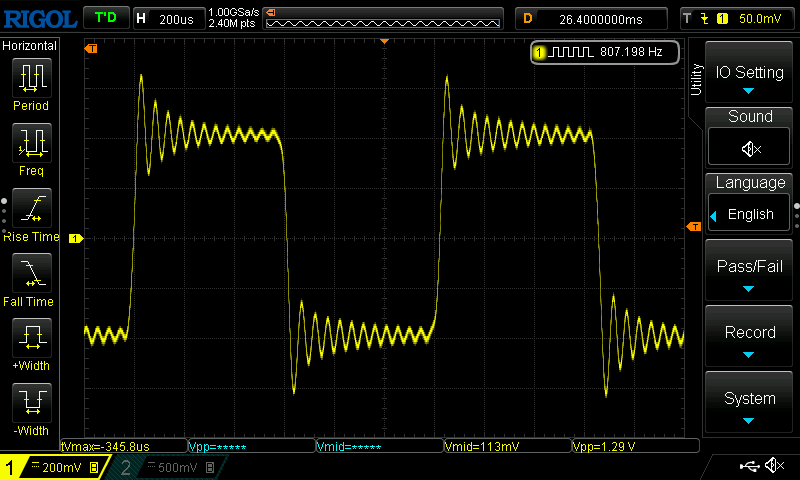The height and width of the screenshot is (480, 800).
Task: Open the Record menu item
Action: [x=749, y=336]
